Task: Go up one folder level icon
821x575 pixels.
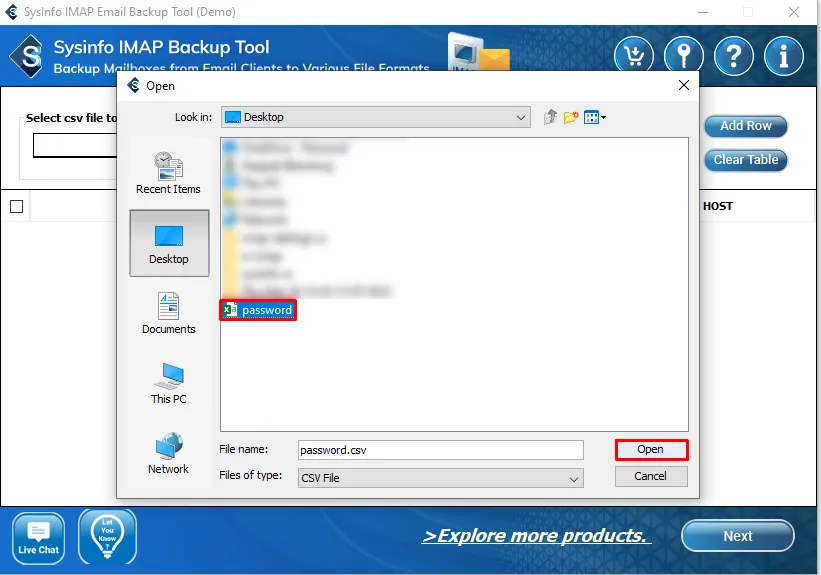Action: click(550, 117)
